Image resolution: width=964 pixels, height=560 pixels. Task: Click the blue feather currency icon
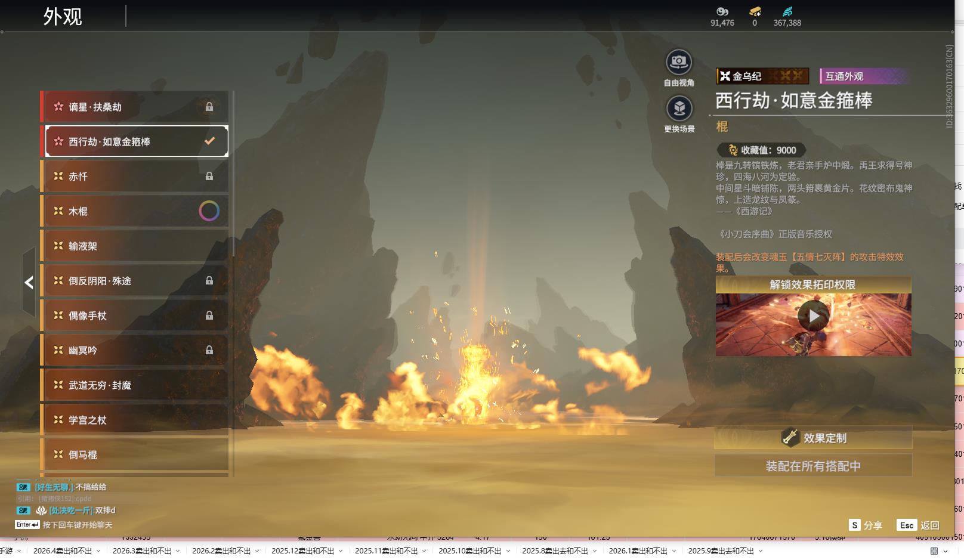click(787, 11)
